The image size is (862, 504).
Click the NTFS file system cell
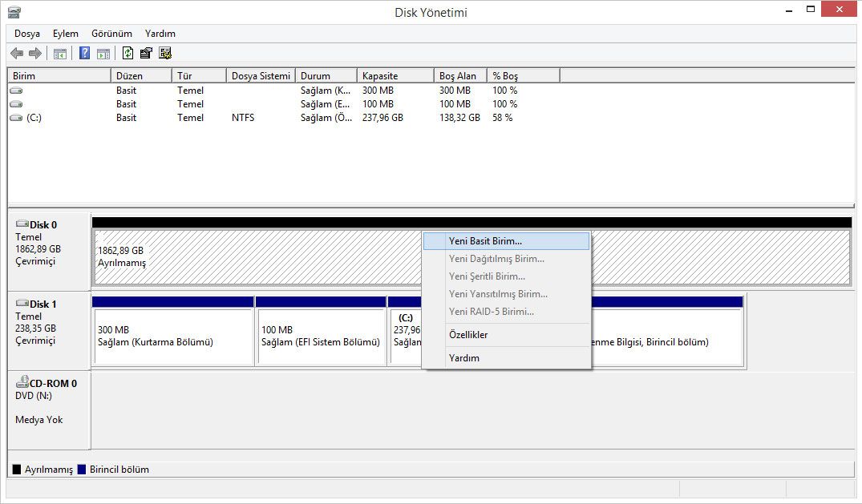tap(243, 118)
